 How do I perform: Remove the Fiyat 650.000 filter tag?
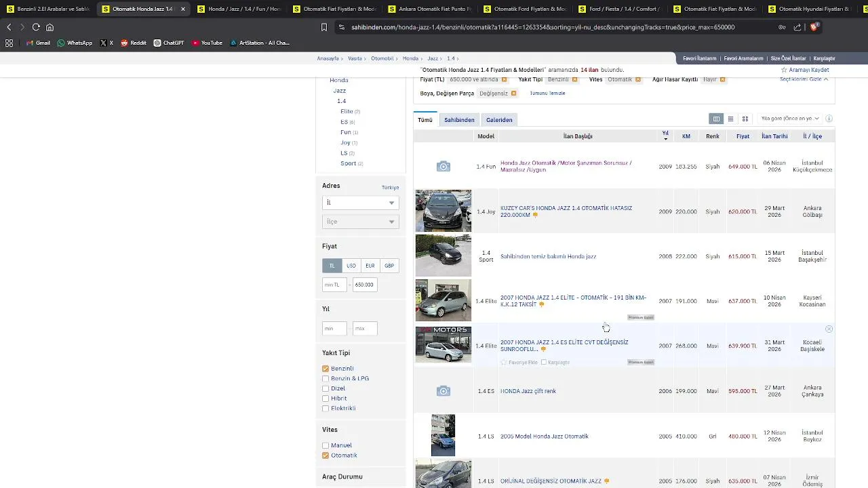coord(504,79)
